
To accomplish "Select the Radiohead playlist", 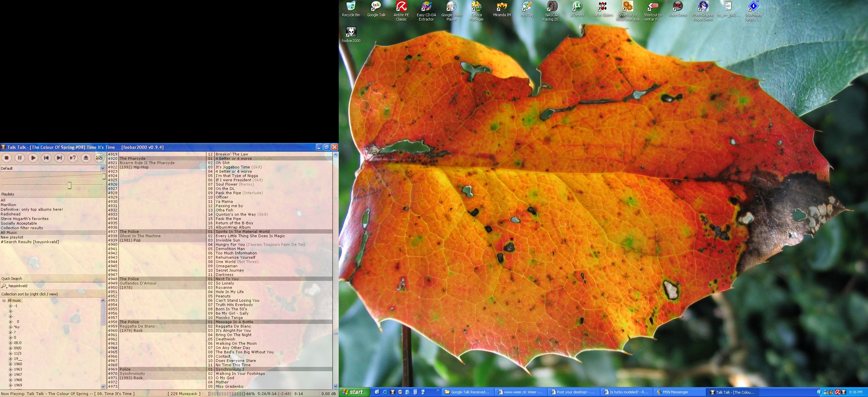I will coord(11,214).
